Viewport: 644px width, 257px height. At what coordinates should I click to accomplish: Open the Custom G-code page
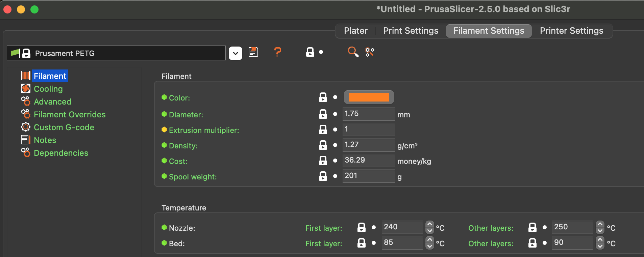[x=64, y=127]
